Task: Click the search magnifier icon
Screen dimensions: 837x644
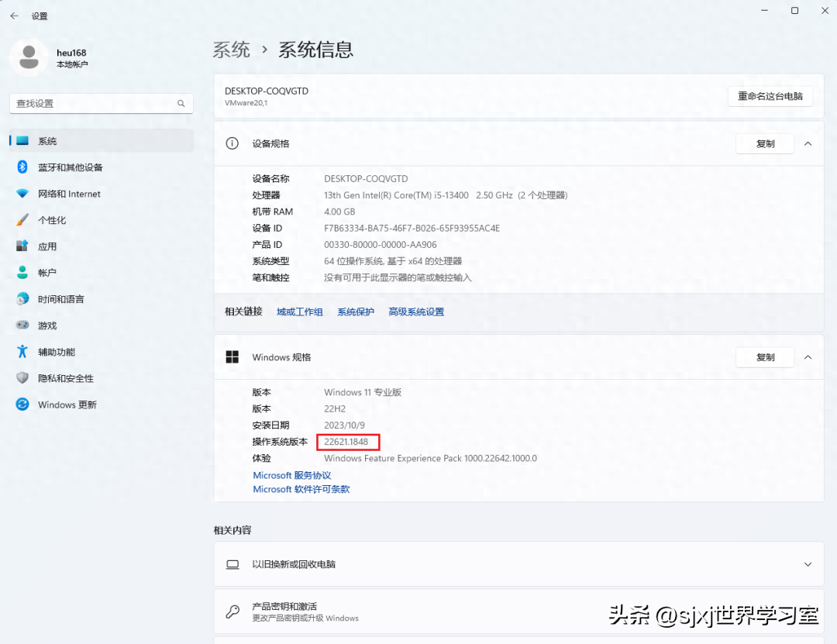Action: 181,104
